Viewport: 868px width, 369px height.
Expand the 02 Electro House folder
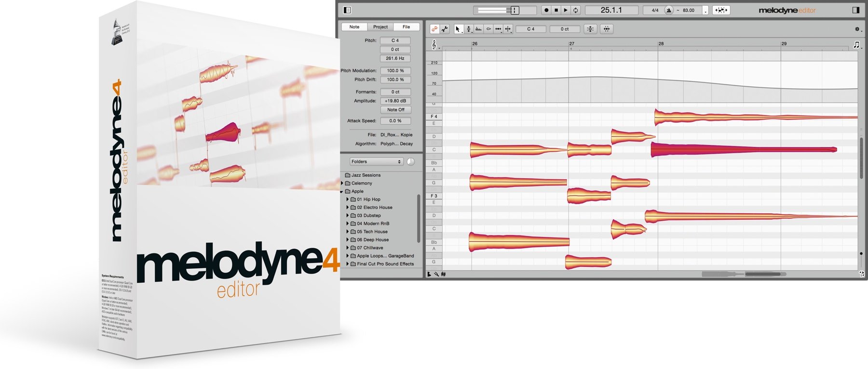[x=347, y=208]
